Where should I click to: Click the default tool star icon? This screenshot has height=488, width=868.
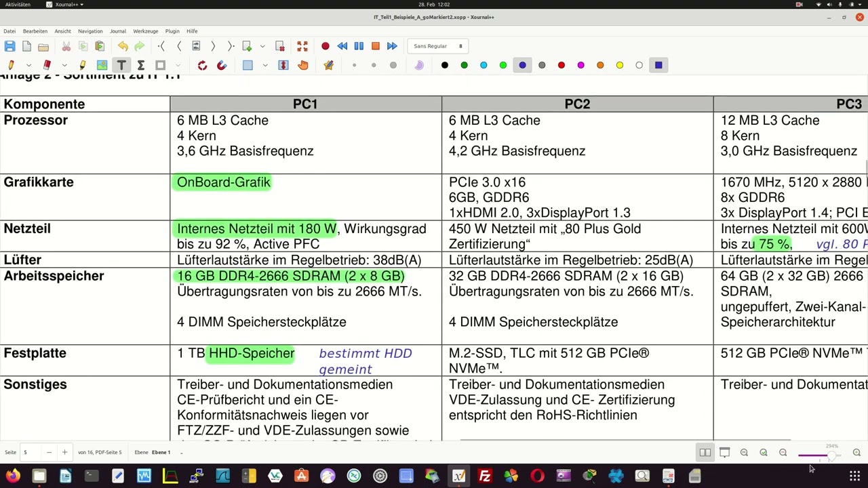click(329, 65)
